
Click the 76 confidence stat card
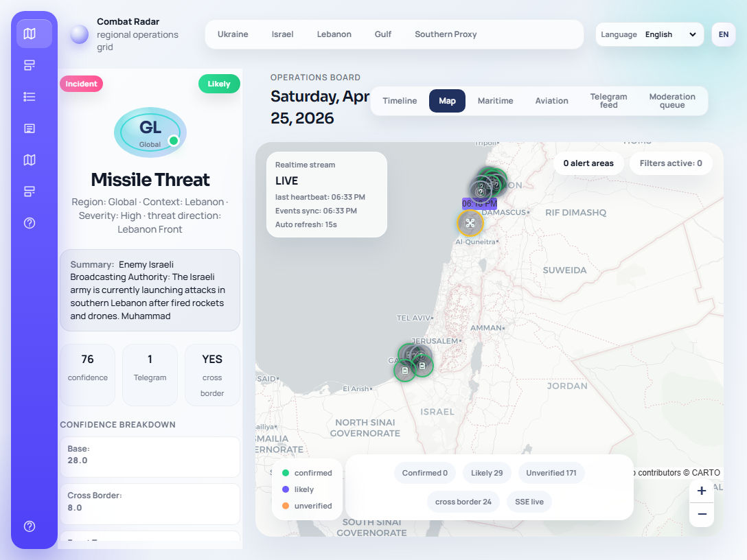point(88,375)
